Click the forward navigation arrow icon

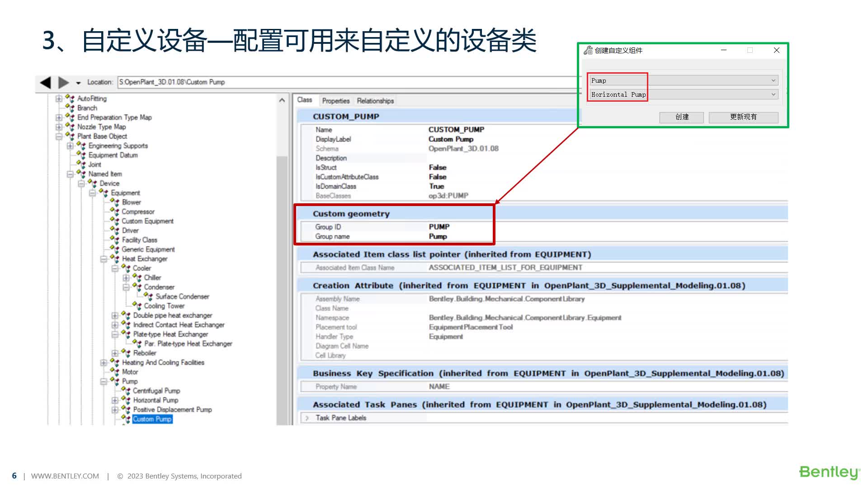(x=64, y=82)
